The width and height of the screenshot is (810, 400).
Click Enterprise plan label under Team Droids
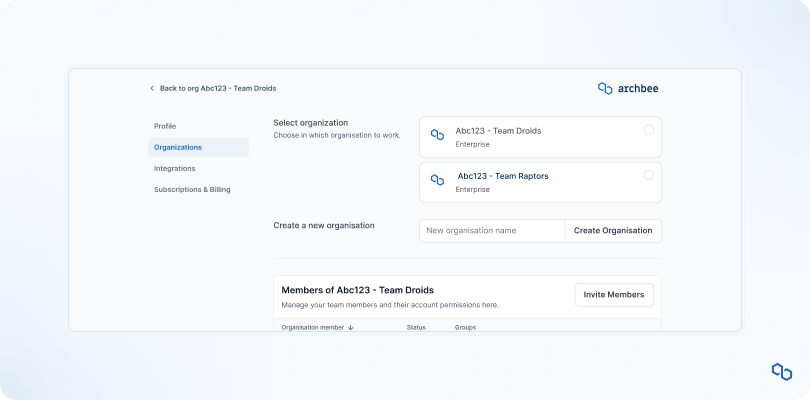click(x=472, y=144)
